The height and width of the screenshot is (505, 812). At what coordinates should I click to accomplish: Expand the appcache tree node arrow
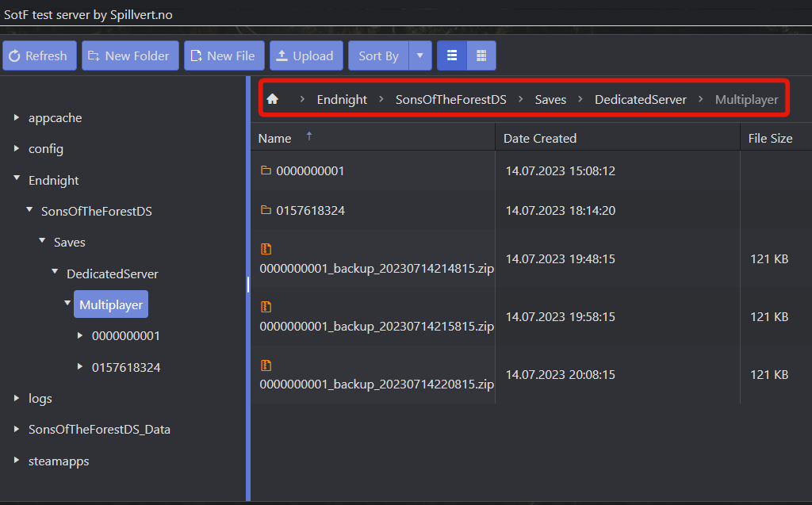17,117
